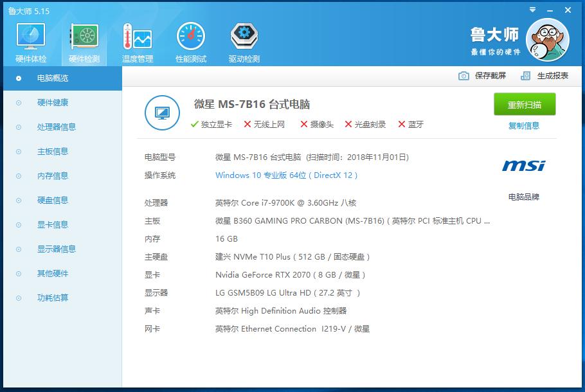Open 硬盘信息 disk information
This screenshot has height=392, width=585.
pyautogui.click(x=51, y=200)
